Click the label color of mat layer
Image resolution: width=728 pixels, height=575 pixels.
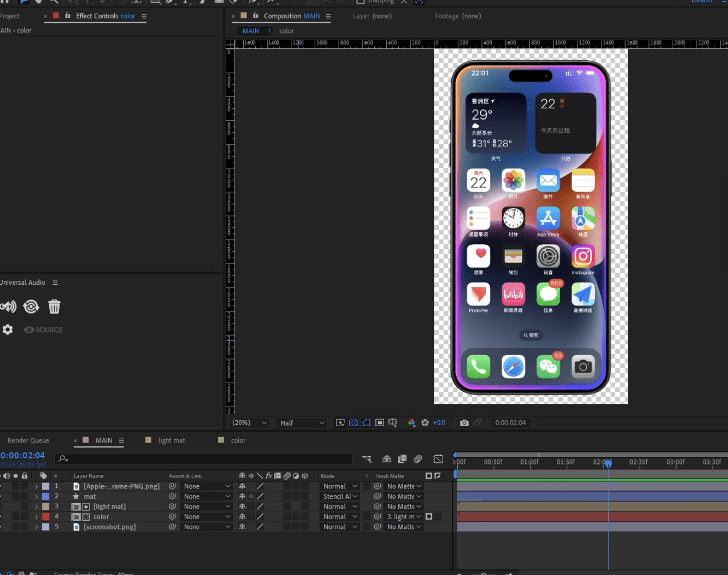tap(46, 496)
